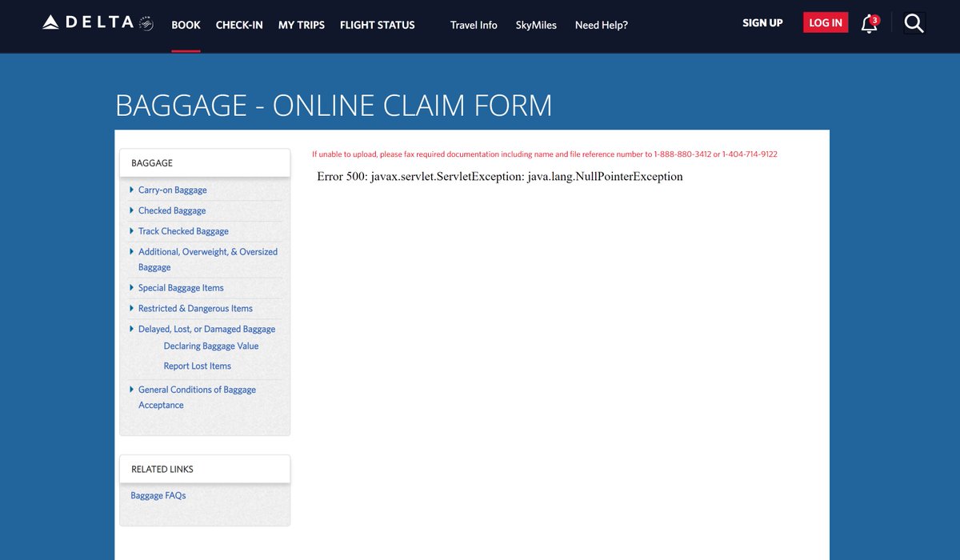Expand arrow beside Additional, Overweight, & Oversized
Image resolution: width=960 pixels, height=560 pixels.
tap(132, 251)
